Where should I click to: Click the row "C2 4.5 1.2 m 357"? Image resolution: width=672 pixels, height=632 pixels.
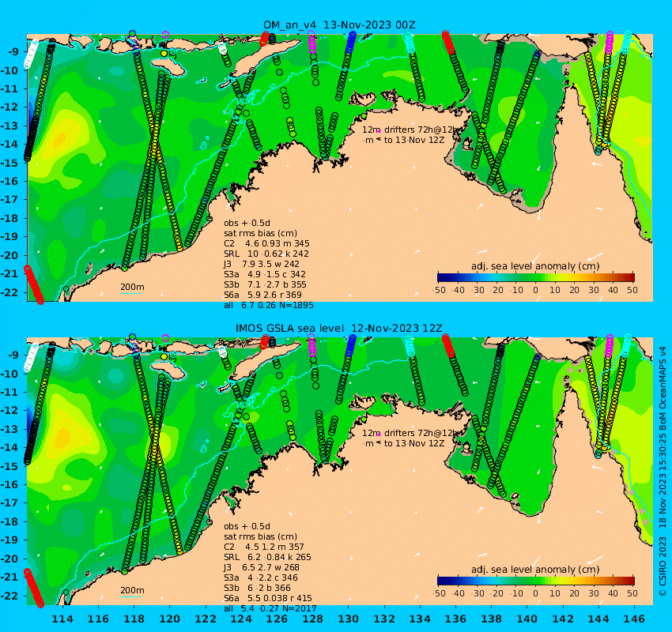coord(263,547)
